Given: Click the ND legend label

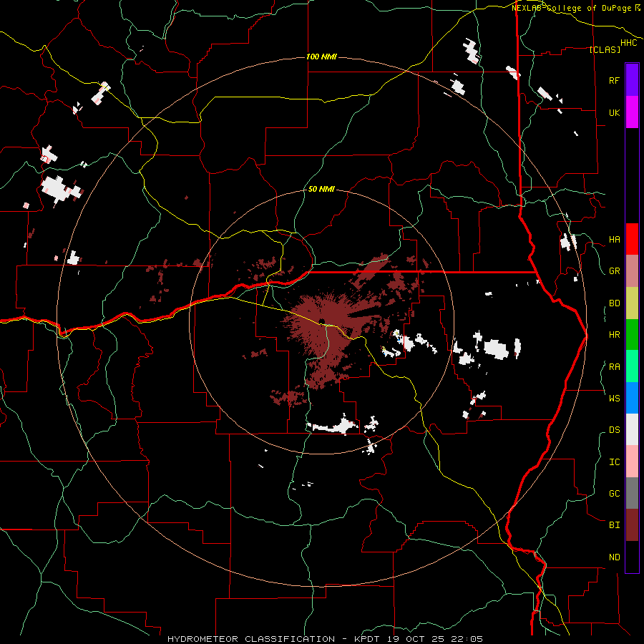Looking at the screenshot, I should point(614,557).
